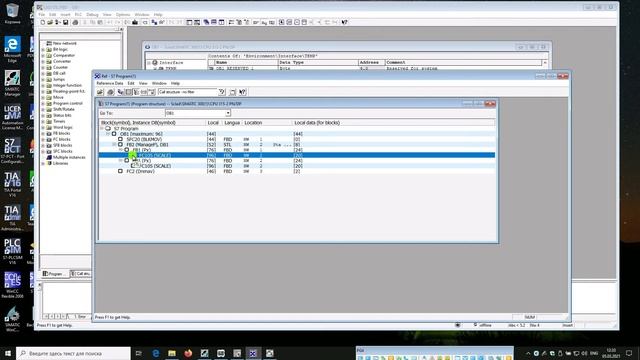Click help pointer icon in LAD toolbar

click(344, 22)
